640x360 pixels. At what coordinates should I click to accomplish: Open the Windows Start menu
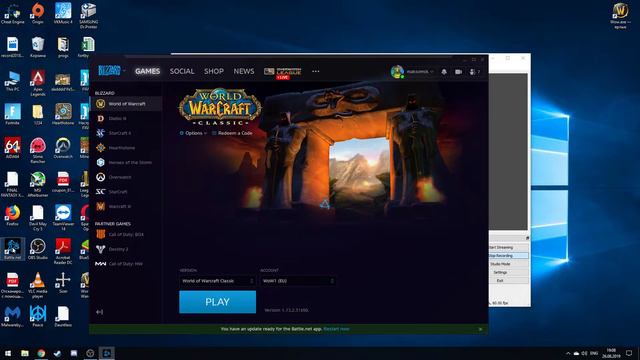(x=8, y=353)
